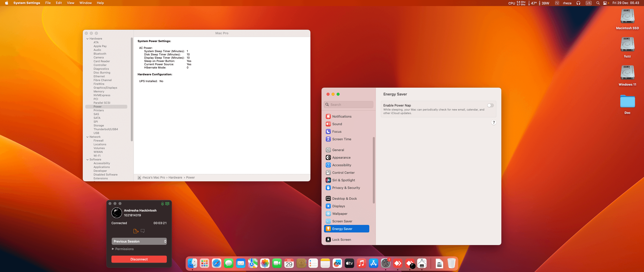644x272 pixels.
Task: Click the System Settings sidebar scrollbar
Action: pyautogui.click(x=374, y=170)
